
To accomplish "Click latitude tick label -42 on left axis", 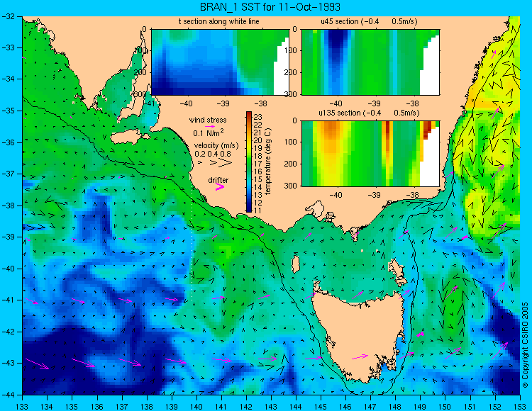I will click(x=8, y=332).
